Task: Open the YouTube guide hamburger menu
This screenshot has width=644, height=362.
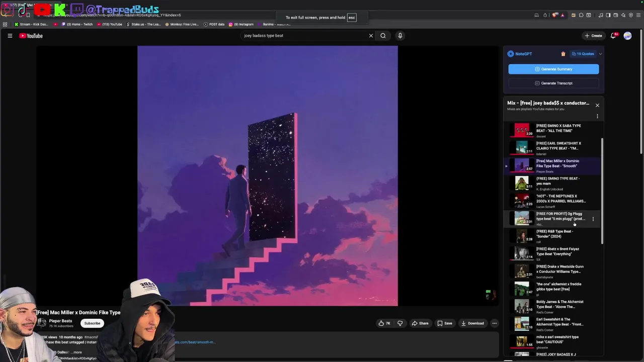Action: 10,36
